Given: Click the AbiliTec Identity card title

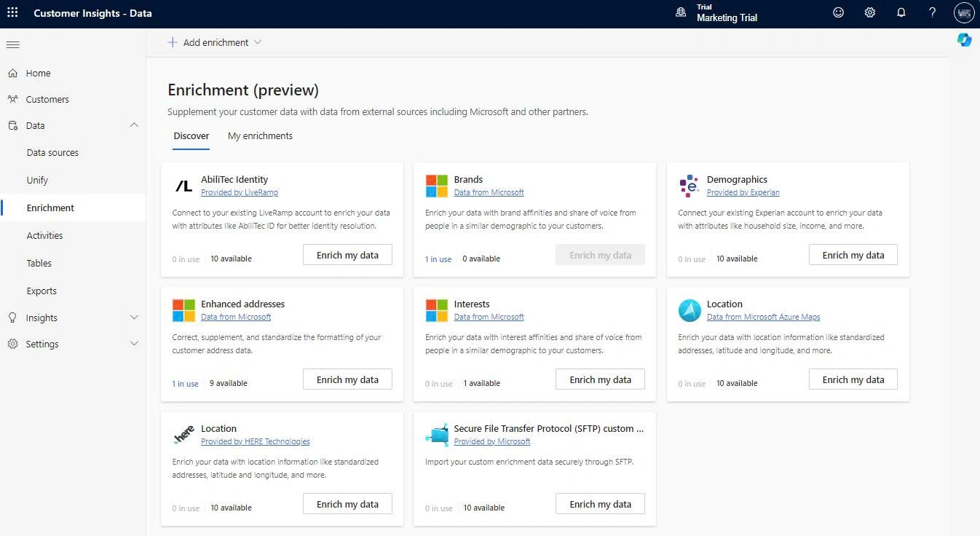Looking at the screenshot, I should (x=234, y=180).
